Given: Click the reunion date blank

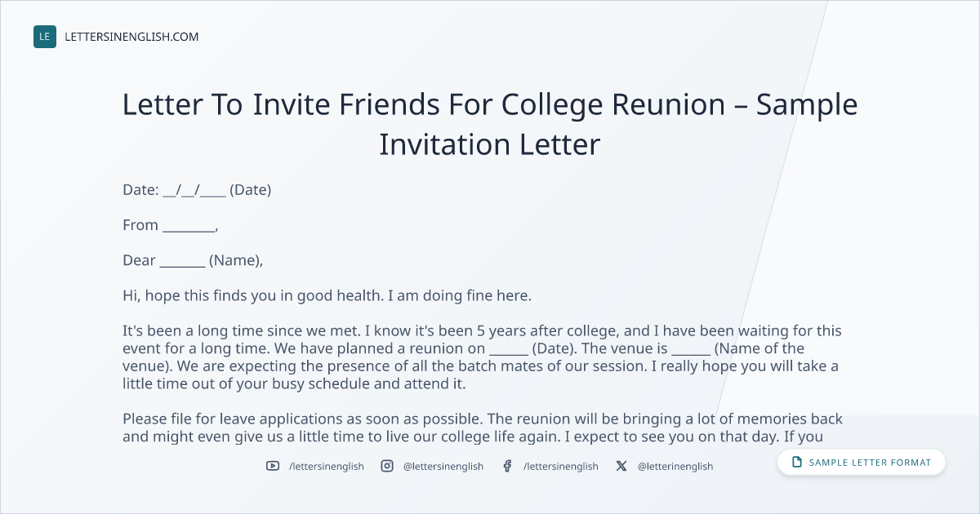Looking at the screenshot, I should (x=509, y=348).
